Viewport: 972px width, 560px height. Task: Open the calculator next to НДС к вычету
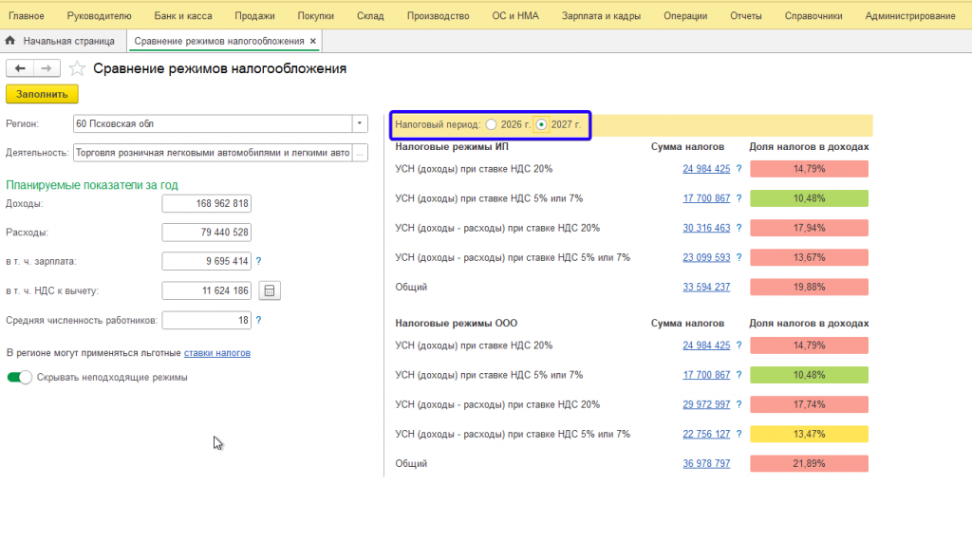(270, 290)
